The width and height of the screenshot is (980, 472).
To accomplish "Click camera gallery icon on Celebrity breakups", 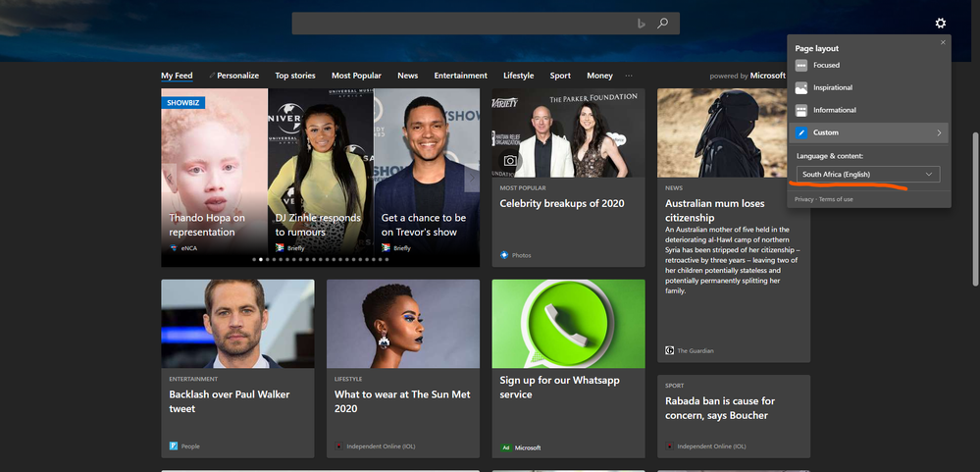I will pyautogui.click(x=511, y=161).
